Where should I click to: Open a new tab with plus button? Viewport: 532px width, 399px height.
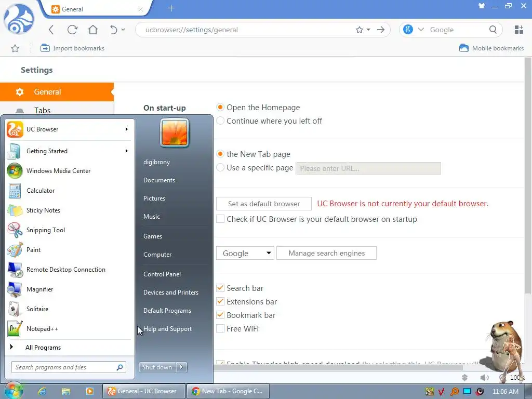pos(171,8)
